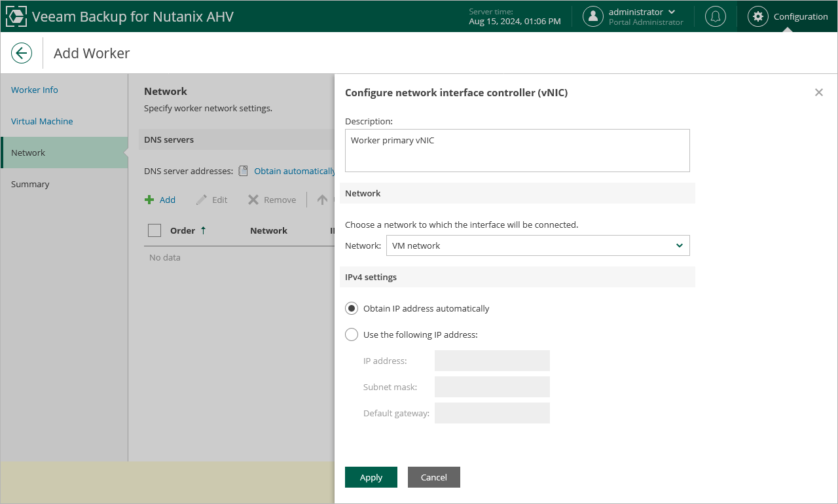
Task: Expand the Network dropdown showing VM network
Action: click(537, 245)
